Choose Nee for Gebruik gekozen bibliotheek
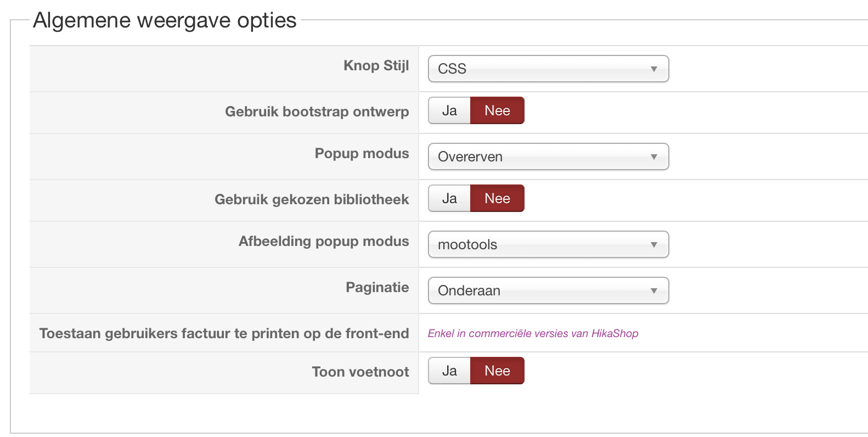The height and width of the screenshot is (437, 868). pyautogui.click(x=497, y=199)
